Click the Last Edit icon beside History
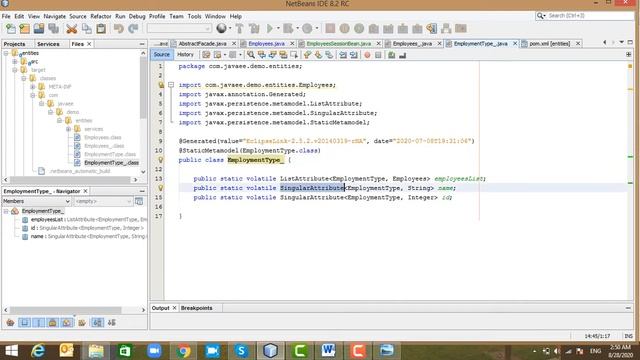640x360 pixels. pyautogui.click(x=206, y=55)
